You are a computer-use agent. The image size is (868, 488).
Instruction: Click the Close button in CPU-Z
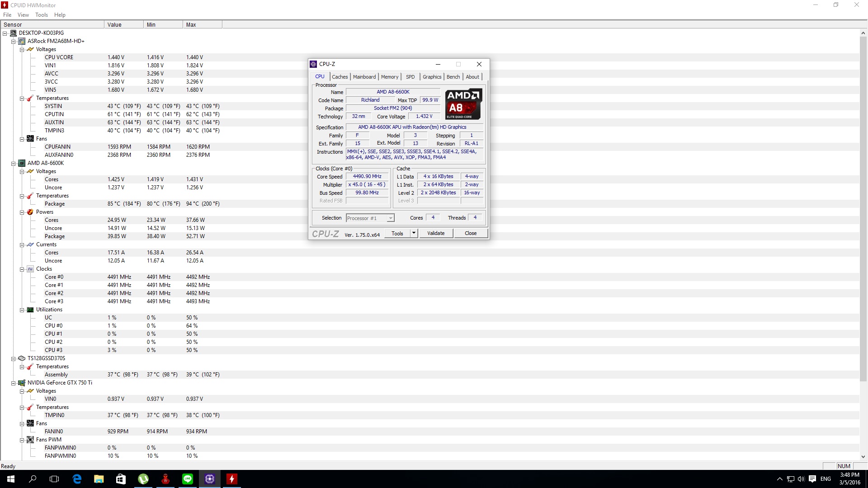pos(470,233)
